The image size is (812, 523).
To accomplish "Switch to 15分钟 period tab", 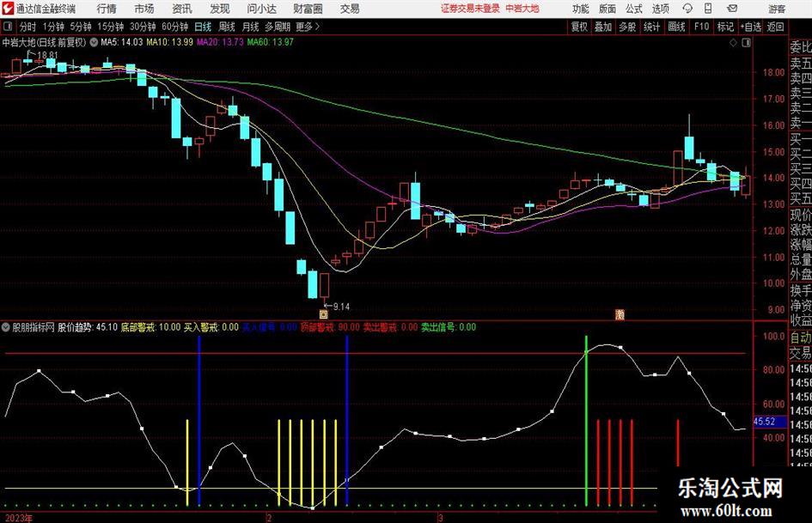I will coord(110,27).
